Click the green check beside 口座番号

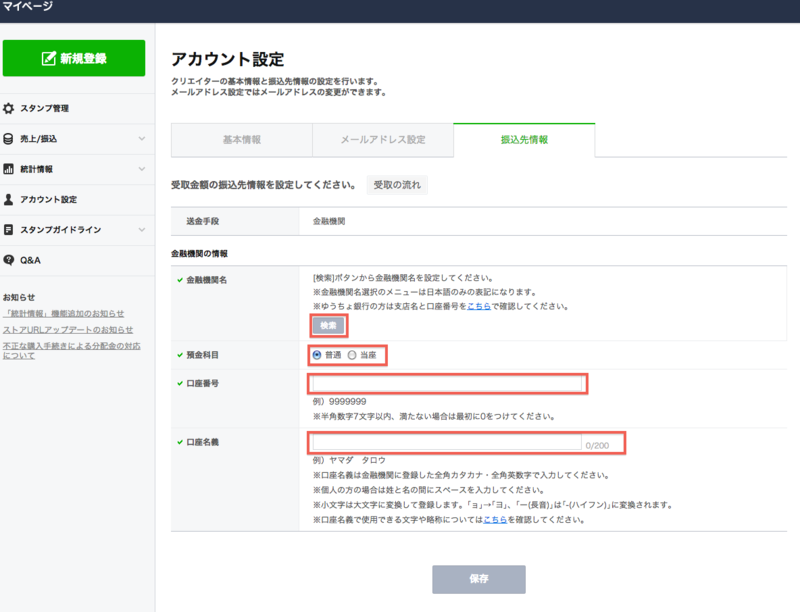(180, 384)
